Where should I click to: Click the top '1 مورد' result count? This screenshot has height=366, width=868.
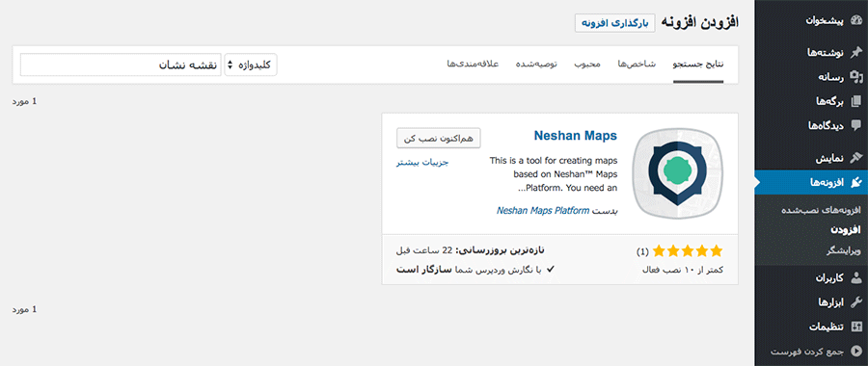24,102
